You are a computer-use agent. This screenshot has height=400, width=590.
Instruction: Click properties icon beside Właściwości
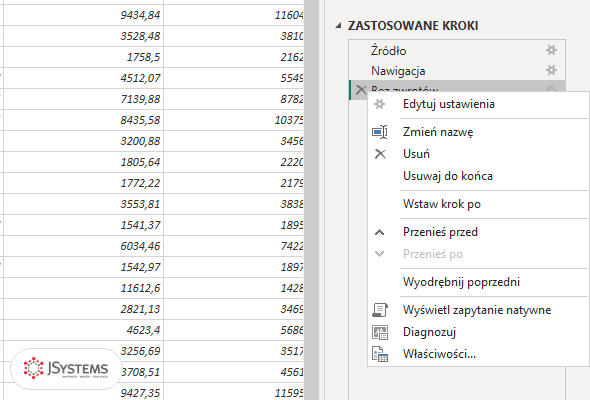tap(380, 354)
